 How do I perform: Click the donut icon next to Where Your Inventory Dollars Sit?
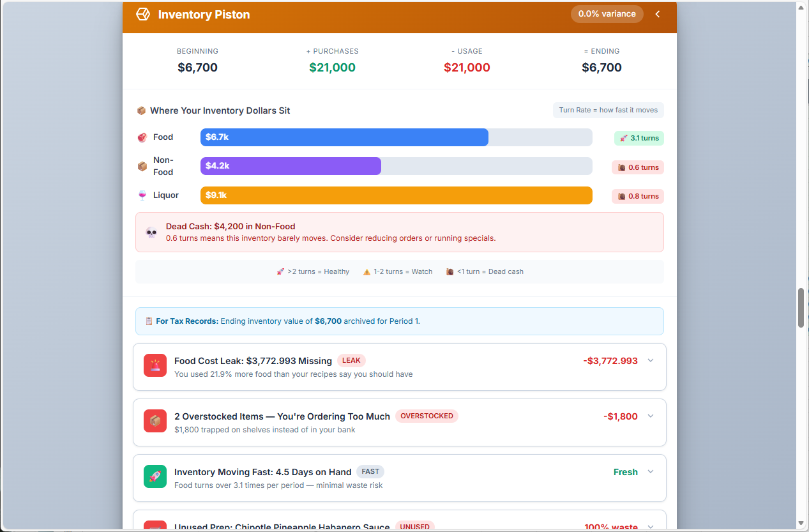pyautogui.click(x=141, y=110)
